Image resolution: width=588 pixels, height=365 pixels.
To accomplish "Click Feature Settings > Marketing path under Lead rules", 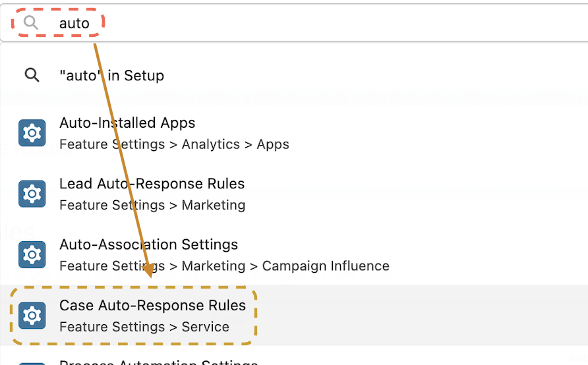I will 152,205.
